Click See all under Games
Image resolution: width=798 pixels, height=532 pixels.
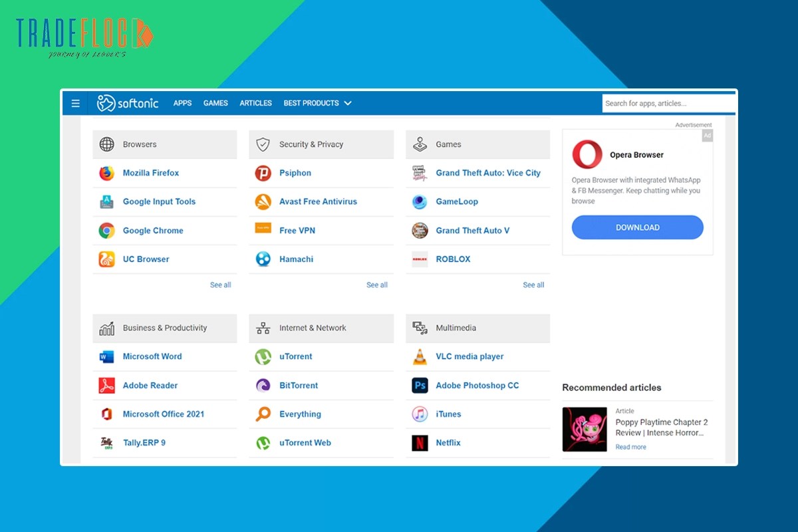[533, 285]
